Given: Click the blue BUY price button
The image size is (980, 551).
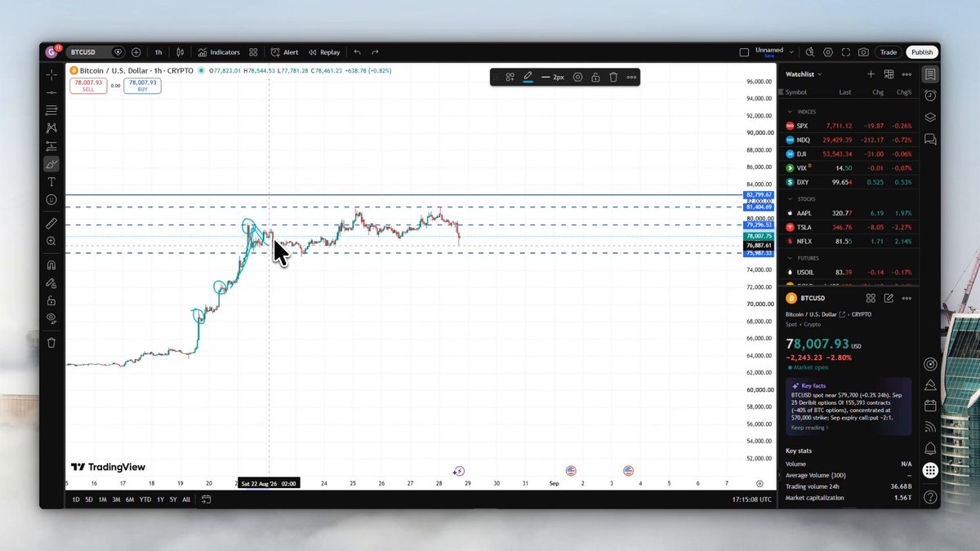Looking at the screenshot, I should pos(142,86).
